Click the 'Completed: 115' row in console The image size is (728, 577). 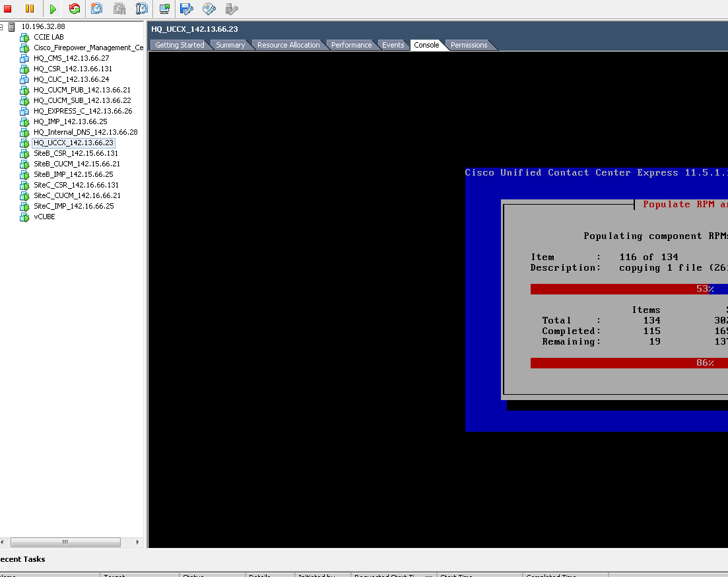[601, 331]
